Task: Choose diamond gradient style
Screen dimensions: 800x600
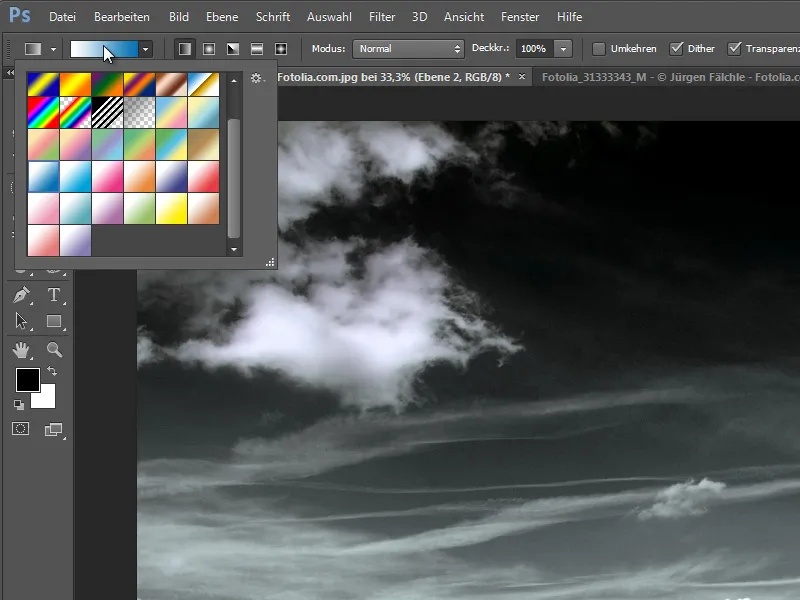Action: click(281, 49)
